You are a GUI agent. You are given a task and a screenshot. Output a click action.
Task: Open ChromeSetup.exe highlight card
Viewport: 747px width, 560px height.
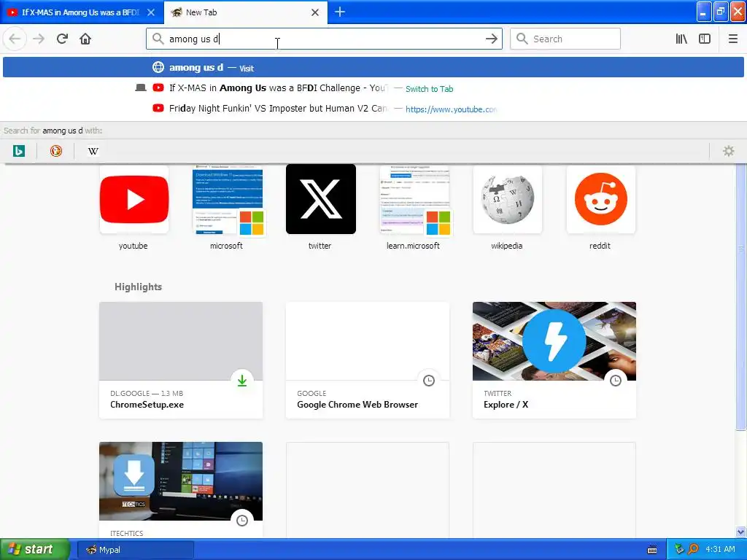click(x=181, y=360)
